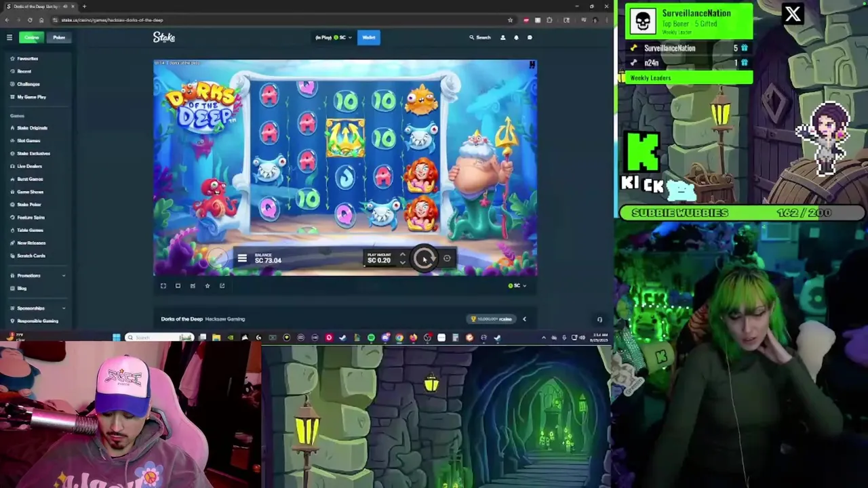Open live stats chart icon
Viewport: 868px width, 488px height.
coord(193,286)
